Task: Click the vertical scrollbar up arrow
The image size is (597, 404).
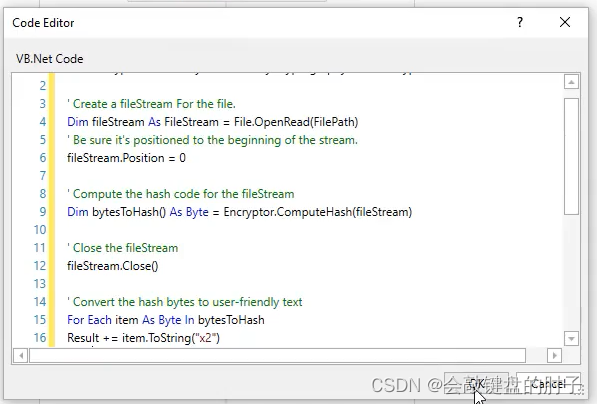Action: (571, 82)
